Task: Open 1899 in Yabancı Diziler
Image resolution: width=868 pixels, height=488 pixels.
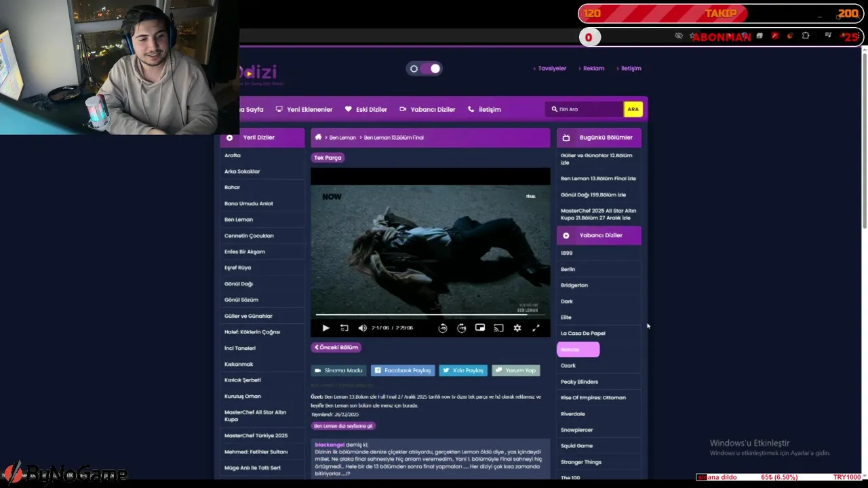Action: (566, 253)
